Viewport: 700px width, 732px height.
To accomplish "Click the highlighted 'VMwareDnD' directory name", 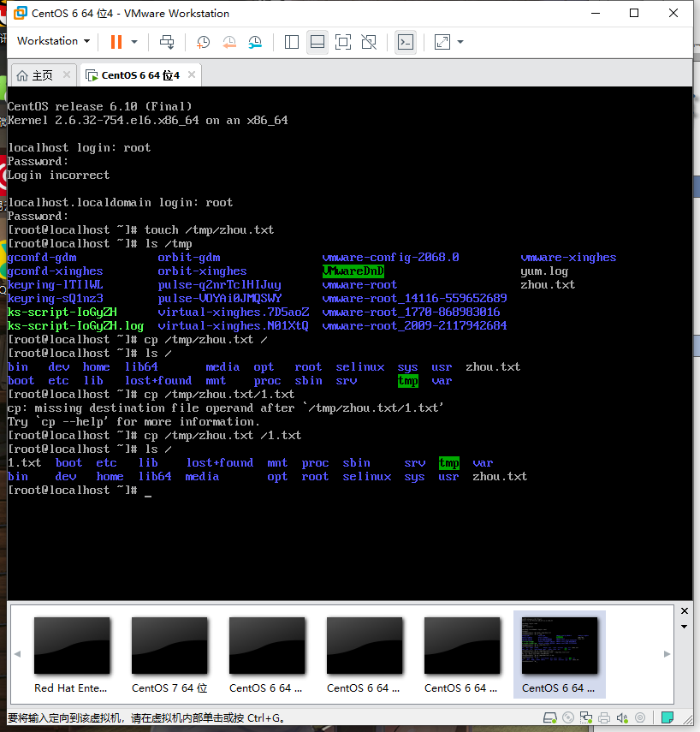I will (x=353, y=271).
